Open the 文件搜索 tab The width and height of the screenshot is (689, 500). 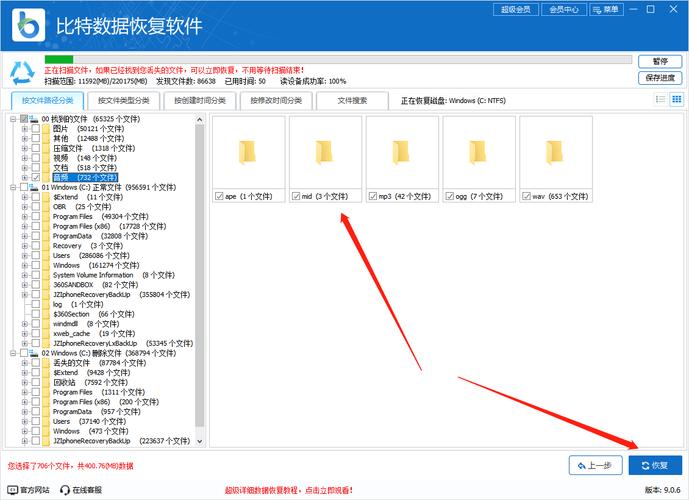pos(352,101)
